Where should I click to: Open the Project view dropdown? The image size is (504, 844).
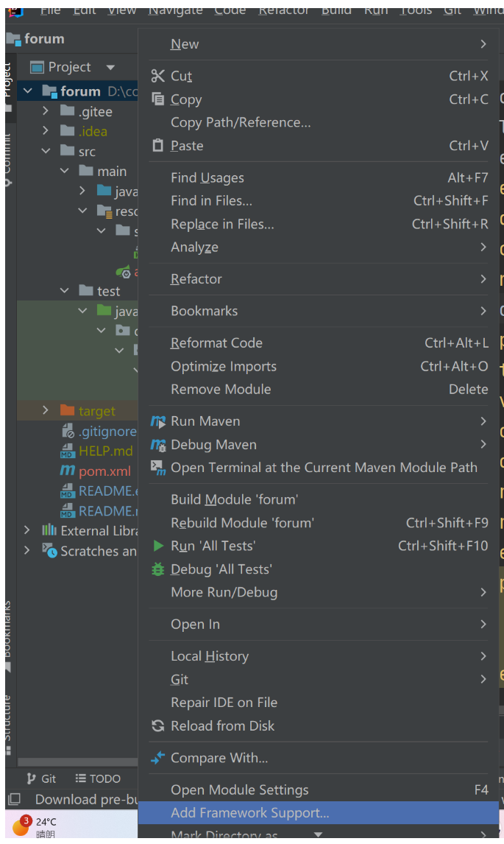[110, 67]
